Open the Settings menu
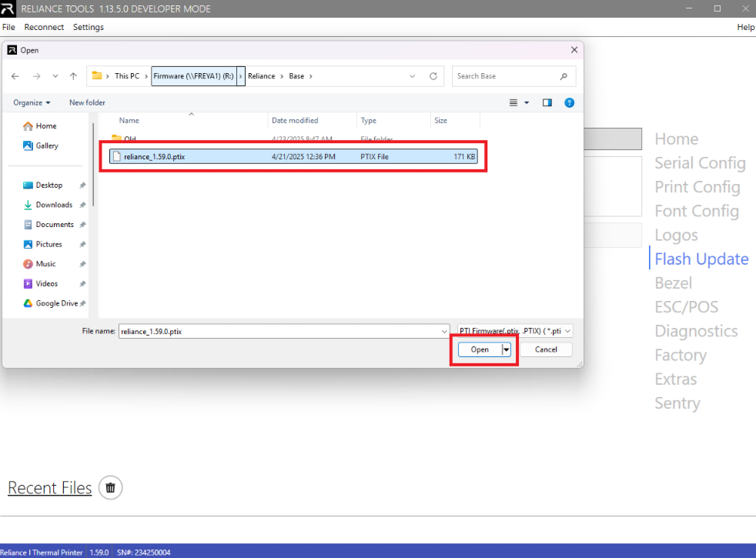This screenshot has height=558, width=756. click(88, 27)
